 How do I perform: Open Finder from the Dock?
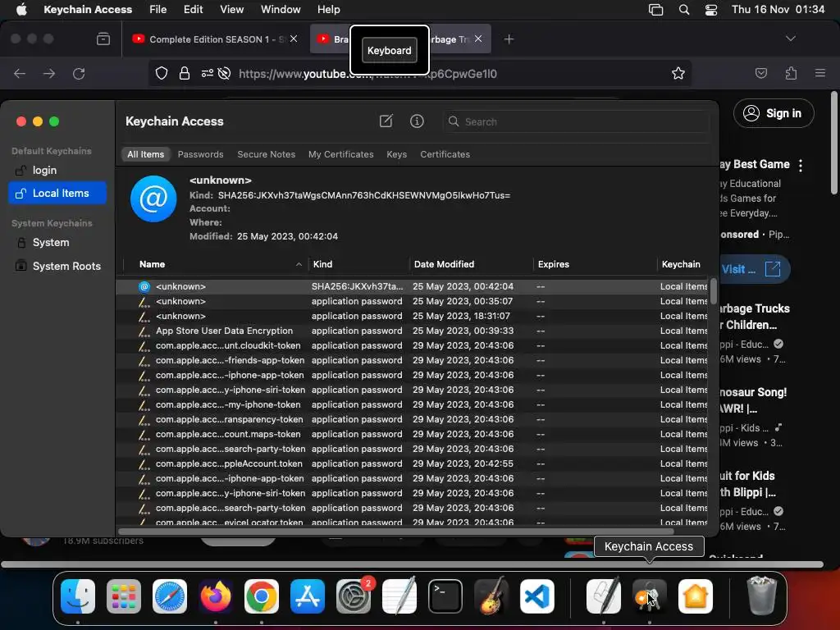click(x=78, y=596)
